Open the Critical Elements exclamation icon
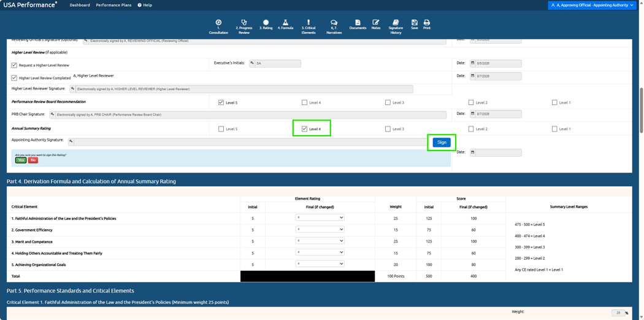Viewport: 644px width, 320px height. click(309, 22)
